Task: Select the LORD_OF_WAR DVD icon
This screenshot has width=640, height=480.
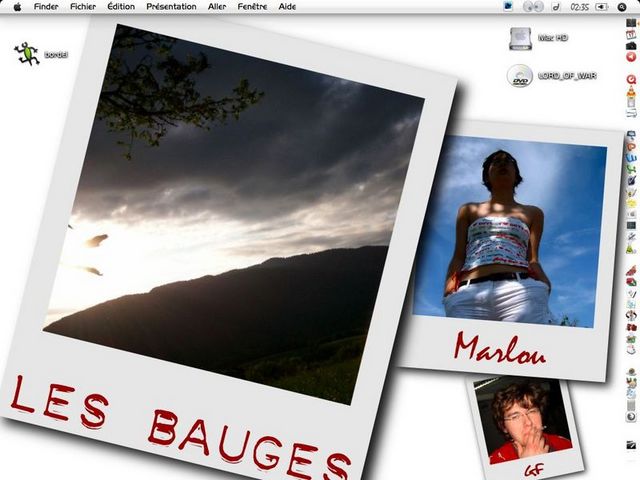Action: [x=519, y=76]
